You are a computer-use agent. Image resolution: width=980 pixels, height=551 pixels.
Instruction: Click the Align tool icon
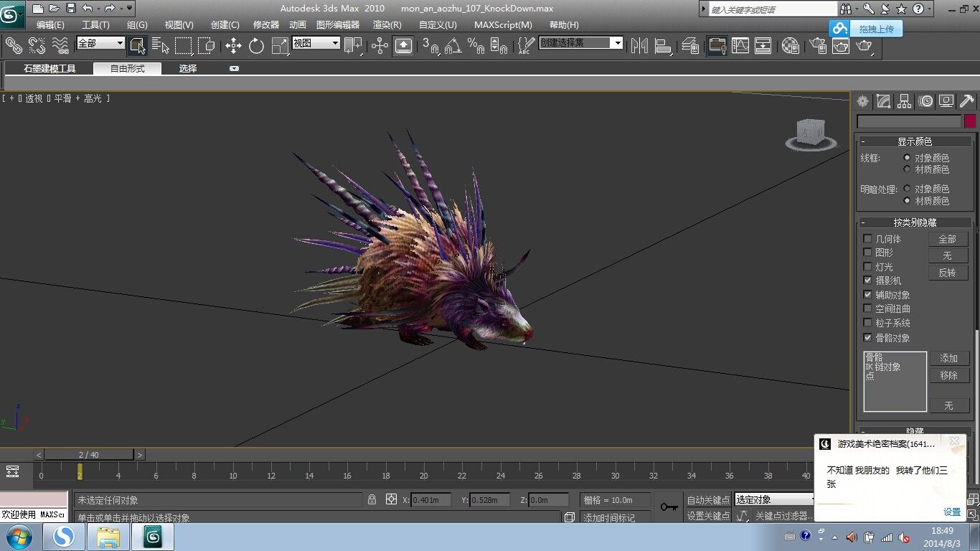point(663,46)
